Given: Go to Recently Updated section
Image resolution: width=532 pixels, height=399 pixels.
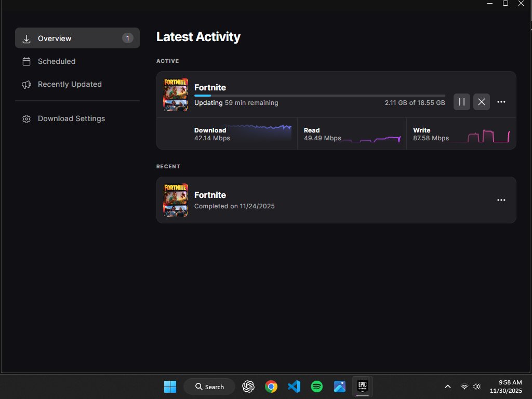Looking at the screenshot, I should (77, 84).
